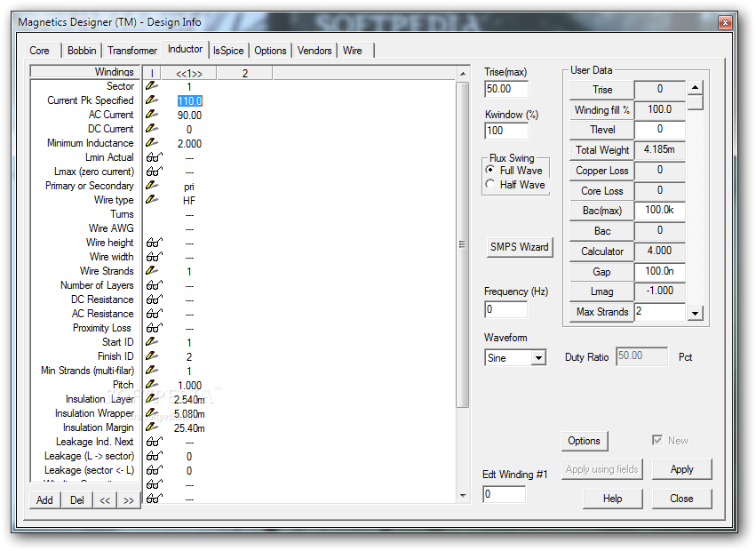This screenshot has height=551, width=756.
Task: Click the glasses icon for Wire width
Action: [155, 257]
